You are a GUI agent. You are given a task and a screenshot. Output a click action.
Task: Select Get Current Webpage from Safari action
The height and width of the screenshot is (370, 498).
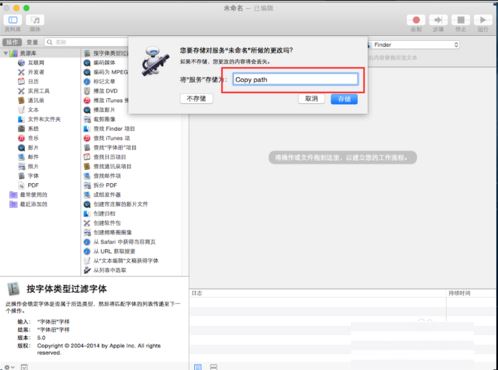(124, 242)
